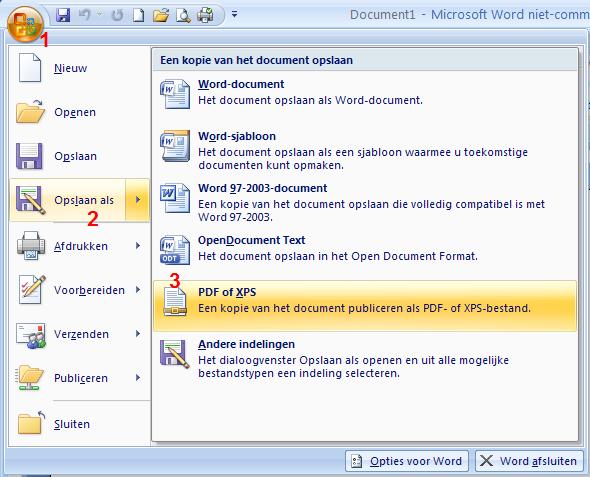Click text 'bestandstypen een indeling selecteren.'

coord(299,373)
